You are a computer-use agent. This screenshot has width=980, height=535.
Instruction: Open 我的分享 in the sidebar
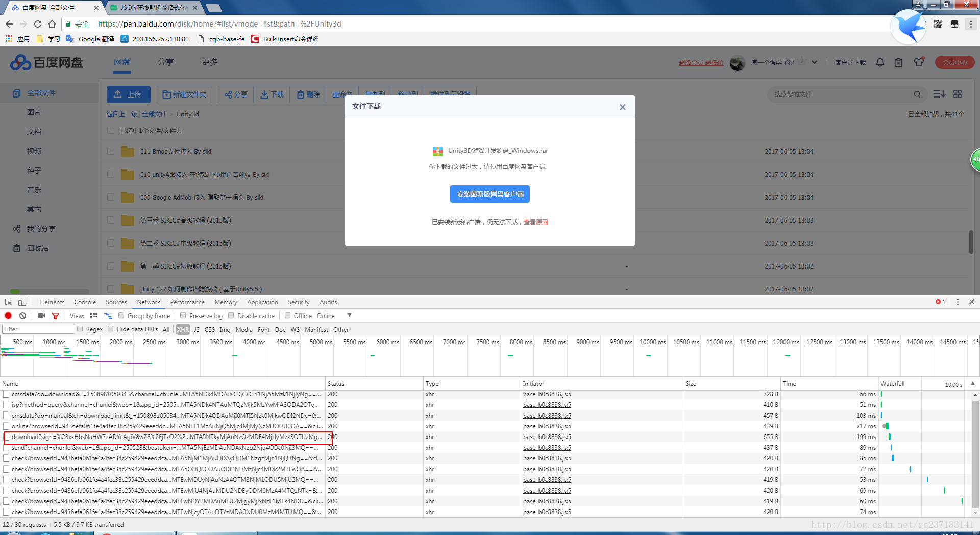pos(41,229)
